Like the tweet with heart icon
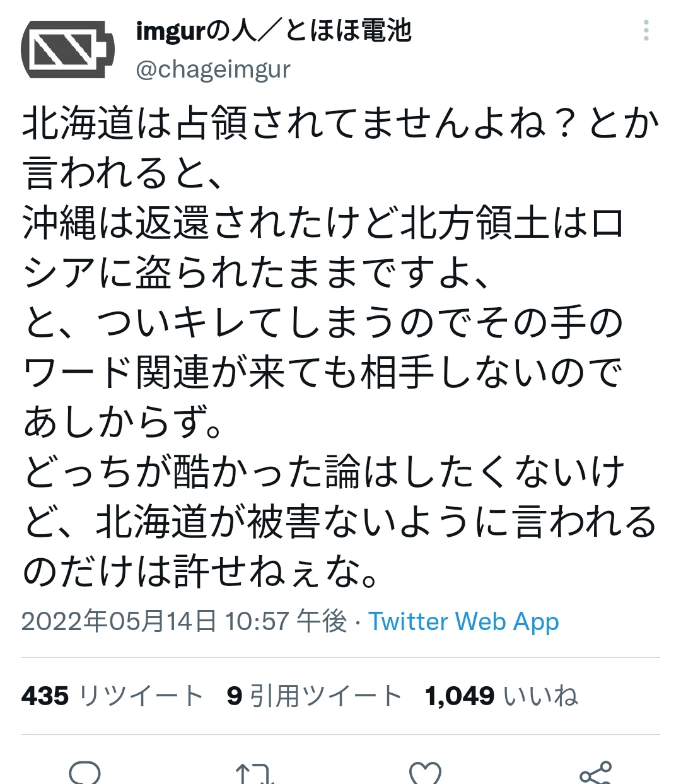 425,773
